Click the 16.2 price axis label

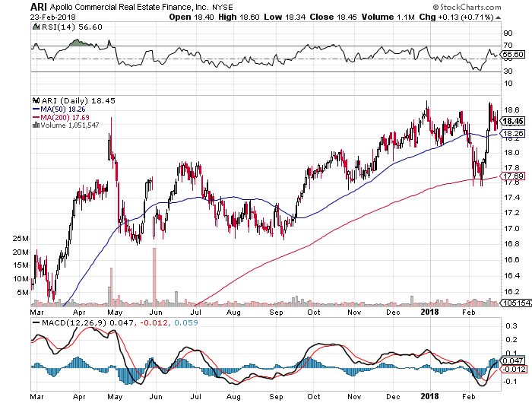click(x=511, y=292)
